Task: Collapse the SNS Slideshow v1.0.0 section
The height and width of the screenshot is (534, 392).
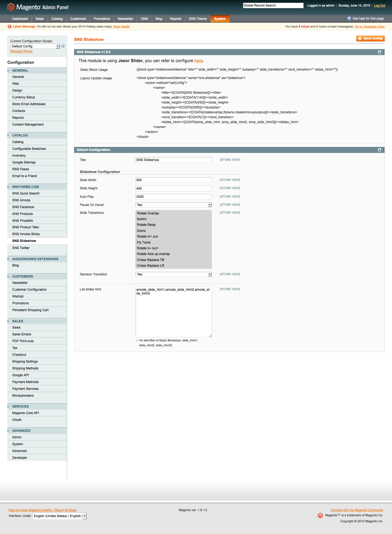Action: click(379, 52)
